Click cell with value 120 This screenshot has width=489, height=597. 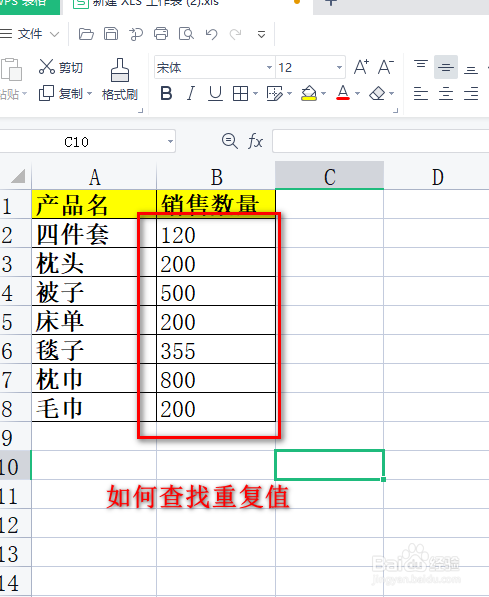point(216,233)
